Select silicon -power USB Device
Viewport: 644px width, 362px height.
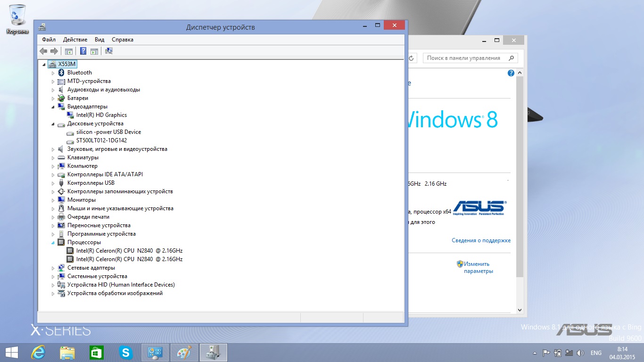coord(108,132)
